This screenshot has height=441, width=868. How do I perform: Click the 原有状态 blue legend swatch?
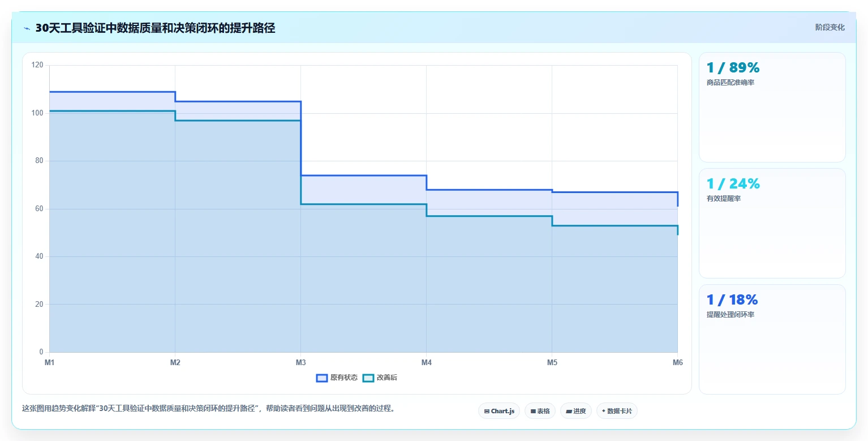(x=322, y=378)
